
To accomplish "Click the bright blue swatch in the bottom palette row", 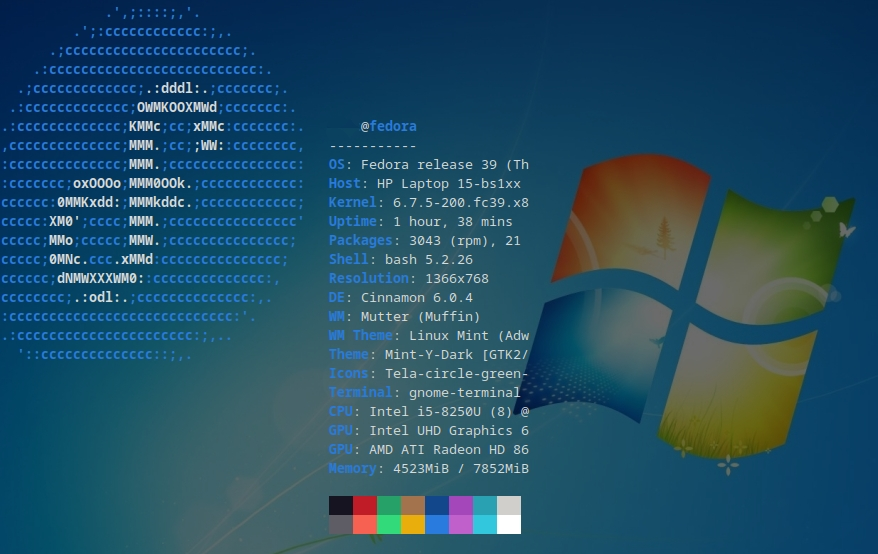I will pyautogui.click(x=437, y=524).
